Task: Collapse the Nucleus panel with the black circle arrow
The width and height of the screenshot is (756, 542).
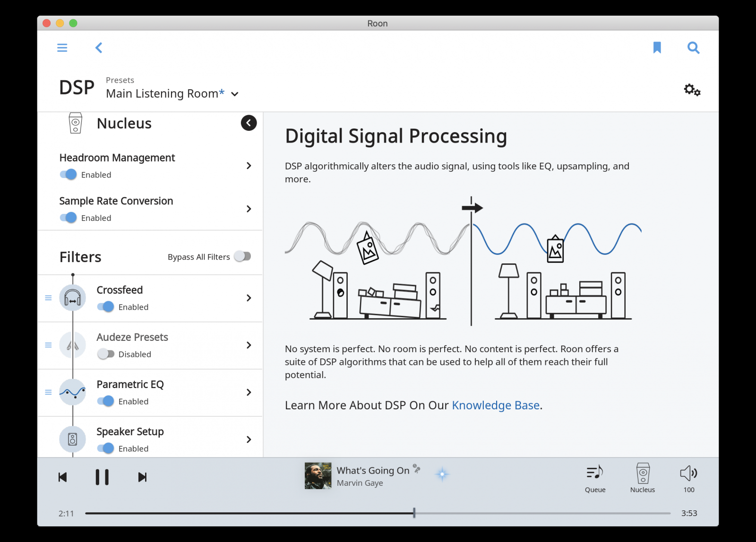Action: click(x=249, y=123)
